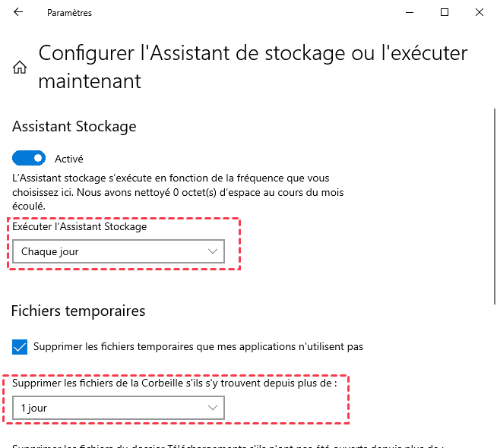497x448 pixels.
Task: Open the Settings home page icon
Action: click(x=20, y=68)
